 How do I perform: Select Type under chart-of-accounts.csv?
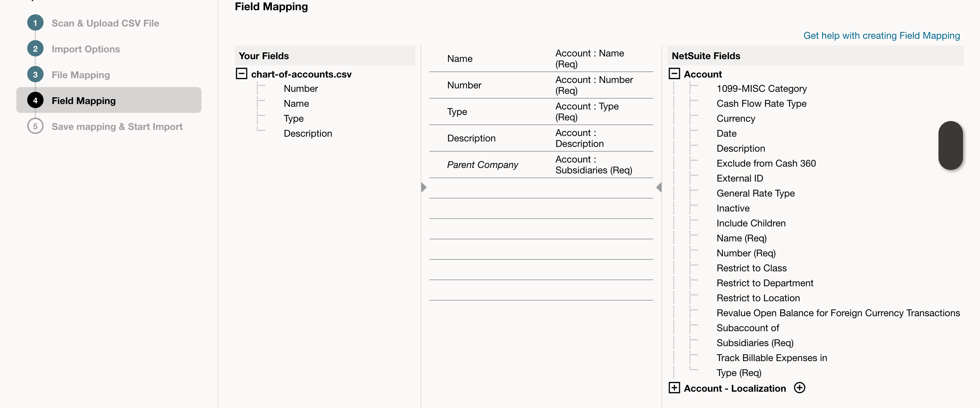pos(293,119)
